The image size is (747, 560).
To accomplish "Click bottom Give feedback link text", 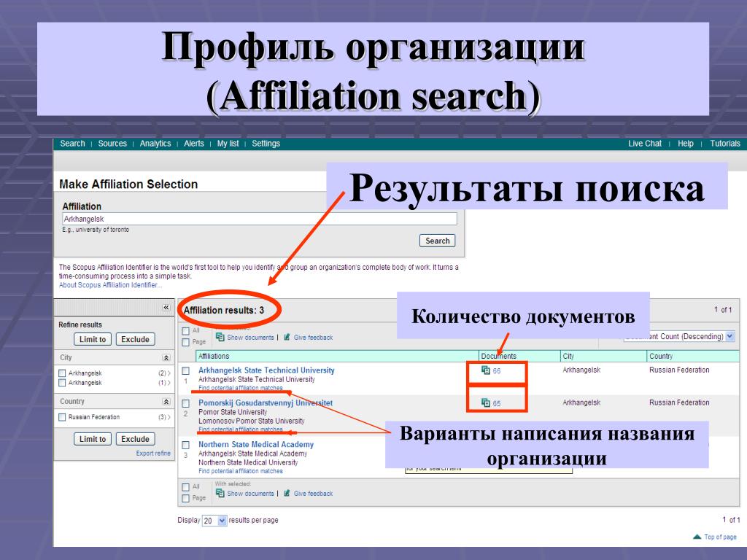I will [313, 494].
